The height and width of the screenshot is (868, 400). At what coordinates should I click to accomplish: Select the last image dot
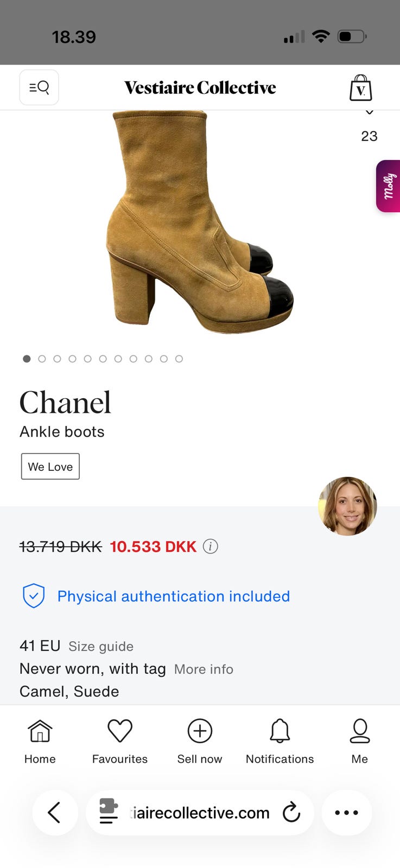(x=179, y=359)
